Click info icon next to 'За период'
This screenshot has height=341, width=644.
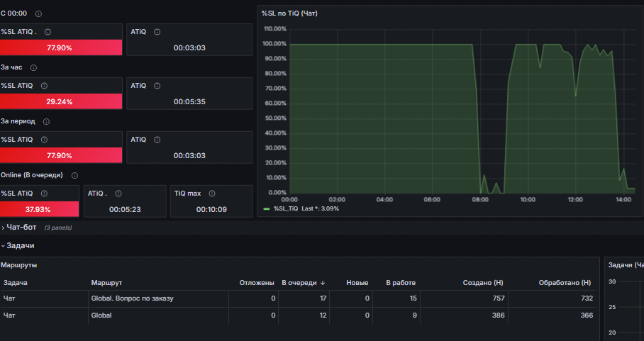click(x=46, y=121)
